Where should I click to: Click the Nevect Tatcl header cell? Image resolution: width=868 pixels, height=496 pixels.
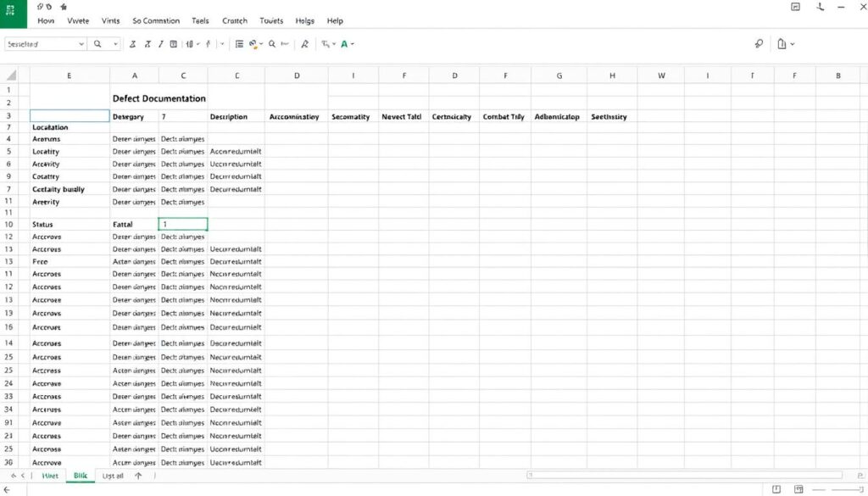coord(403,116)
